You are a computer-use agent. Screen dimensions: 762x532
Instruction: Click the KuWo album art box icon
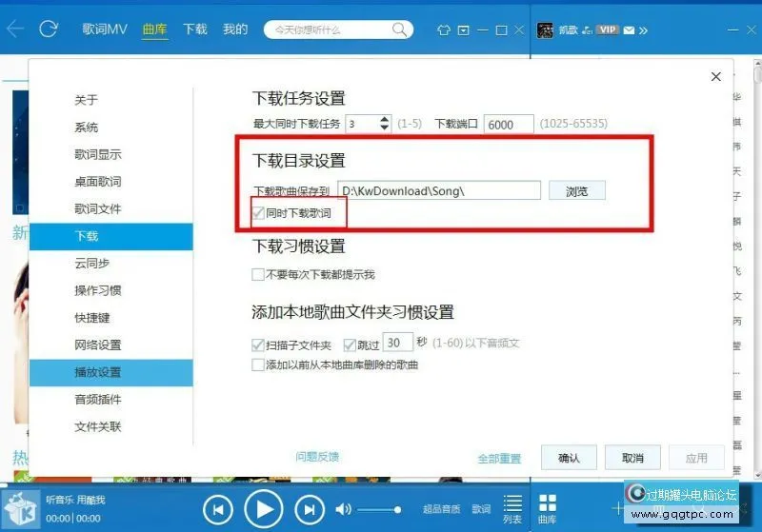point(20,510)
